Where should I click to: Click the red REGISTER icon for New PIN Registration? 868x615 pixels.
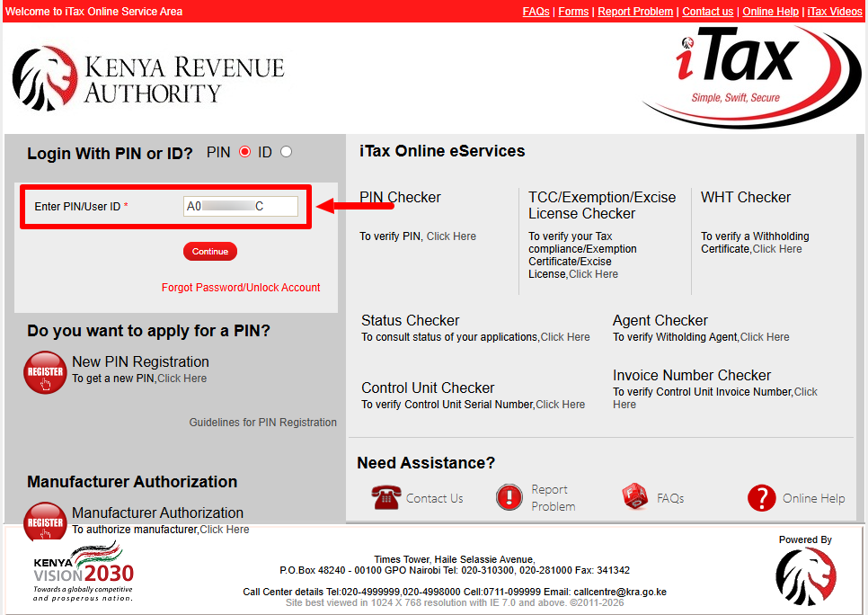[46, 372]
